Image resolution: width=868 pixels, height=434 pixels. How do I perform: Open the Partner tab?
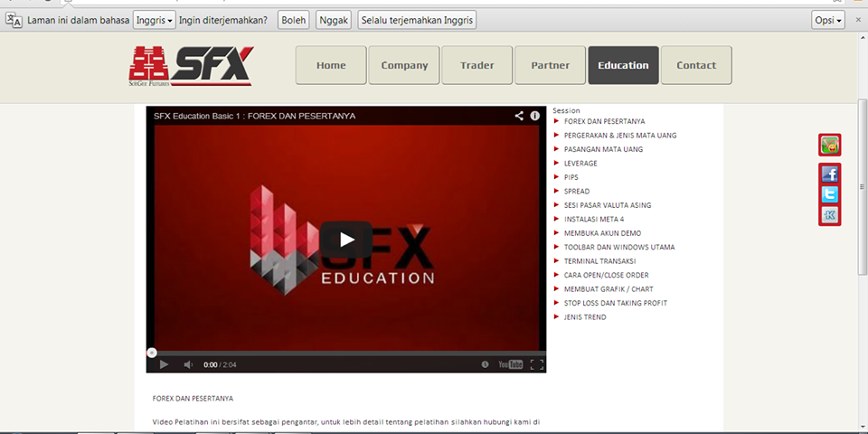coord(551,65)
